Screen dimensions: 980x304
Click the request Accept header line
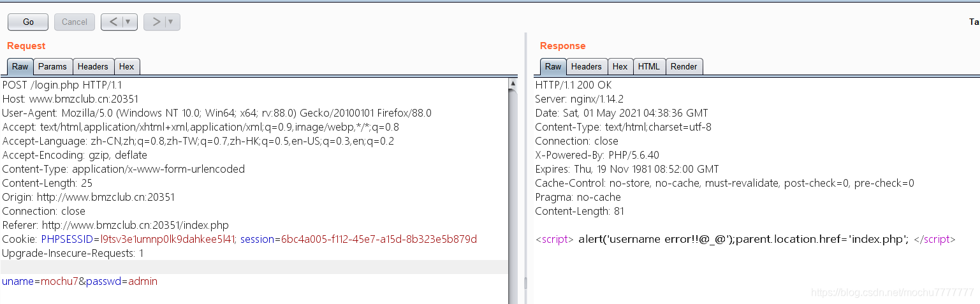point(201,127)
